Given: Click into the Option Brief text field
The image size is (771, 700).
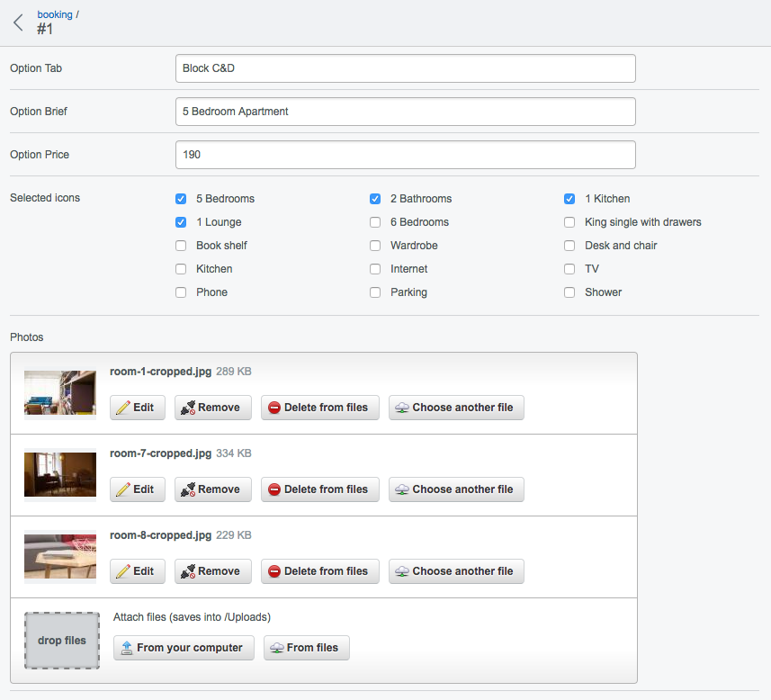Looking at the screenshot, I should click(x=405, y=112).
